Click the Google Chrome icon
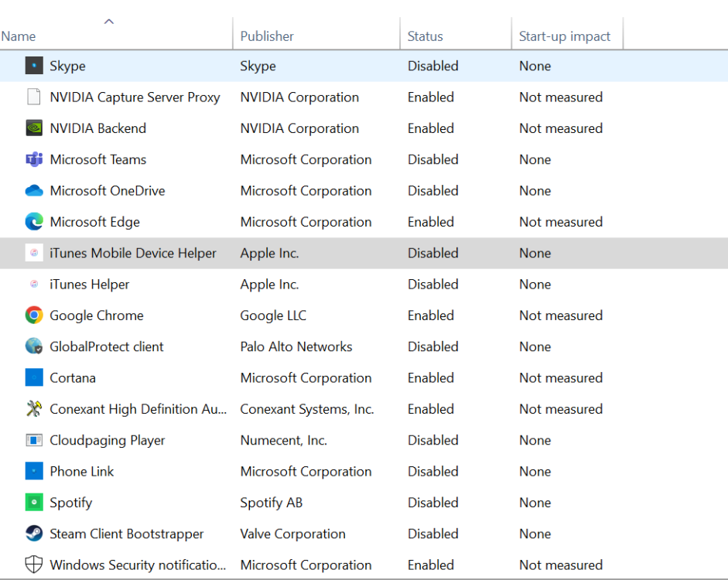The image size is (728, 580). (34, 315)
